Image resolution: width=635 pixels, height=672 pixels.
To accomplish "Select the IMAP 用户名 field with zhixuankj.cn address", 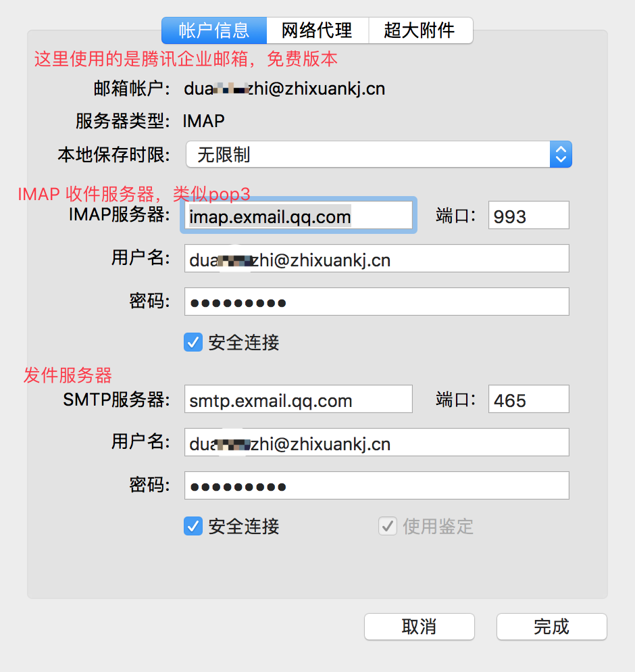I will tap(376, 258).
